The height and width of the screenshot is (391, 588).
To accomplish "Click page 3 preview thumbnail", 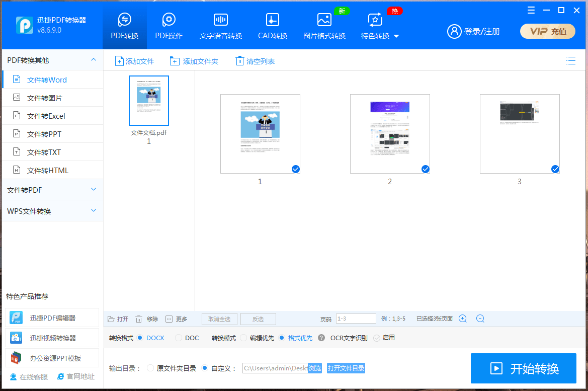I will click(520, 134).
